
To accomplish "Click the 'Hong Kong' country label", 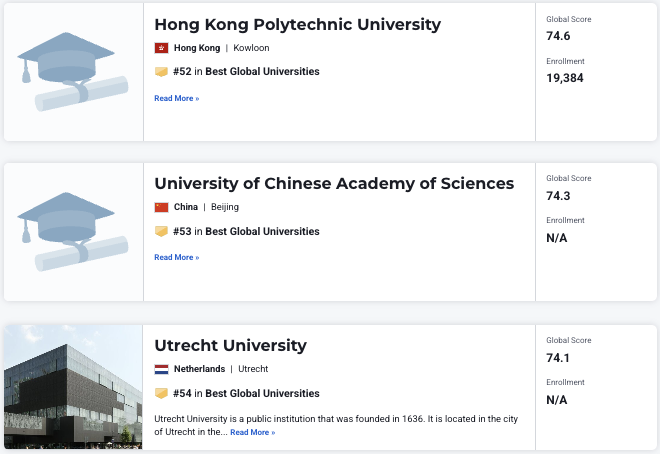I will point(197,48).
